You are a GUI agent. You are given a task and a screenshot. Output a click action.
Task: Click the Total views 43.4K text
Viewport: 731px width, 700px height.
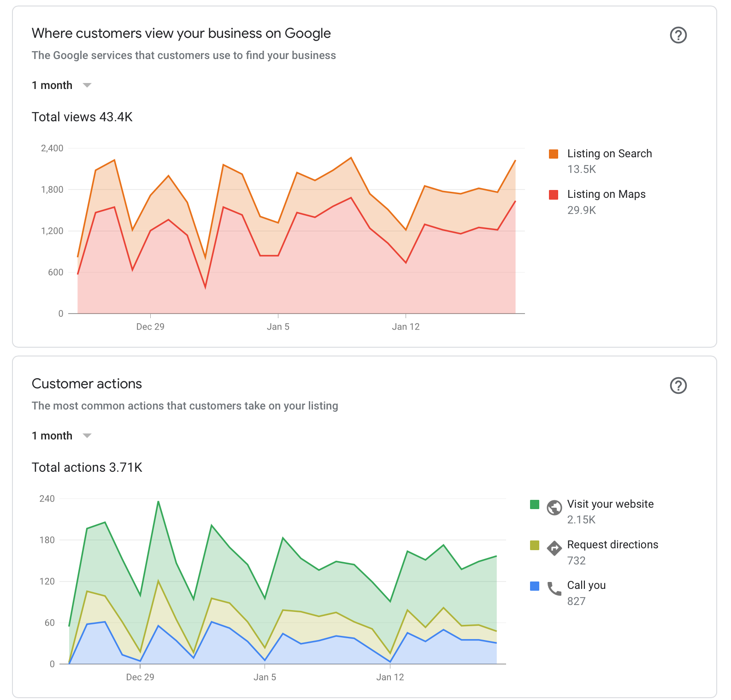(82, 117)
